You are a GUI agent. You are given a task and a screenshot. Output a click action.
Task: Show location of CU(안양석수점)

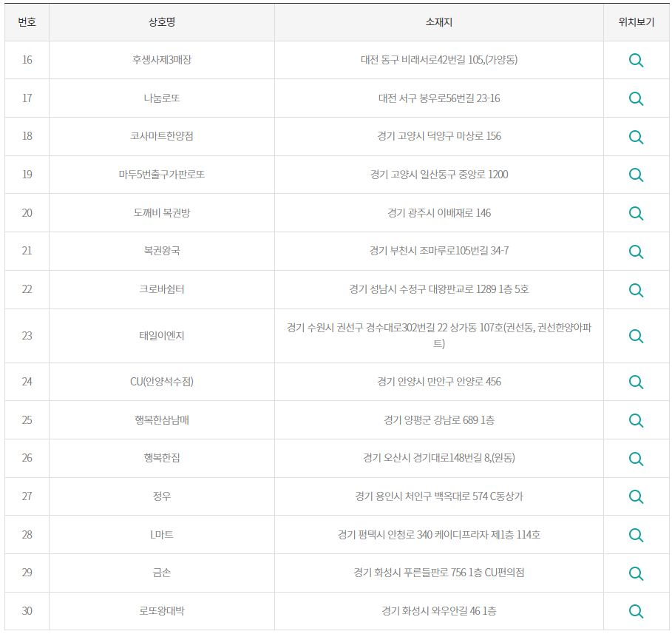tap(636, 382)
